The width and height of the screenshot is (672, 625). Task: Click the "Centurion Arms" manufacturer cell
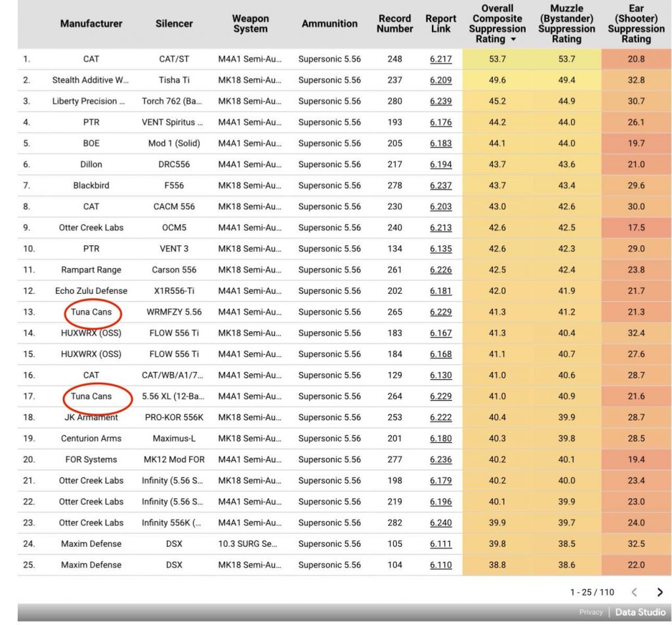tap(91, 438)
